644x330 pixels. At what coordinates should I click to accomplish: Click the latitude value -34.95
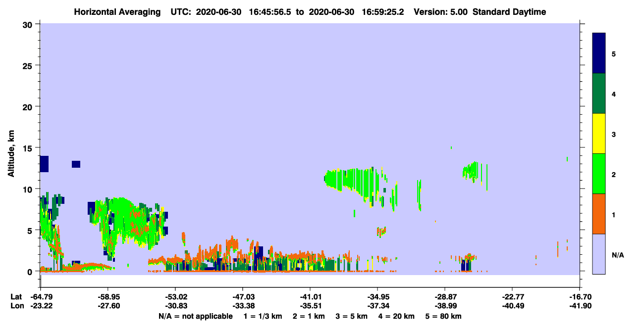click(x=377, y=297)
